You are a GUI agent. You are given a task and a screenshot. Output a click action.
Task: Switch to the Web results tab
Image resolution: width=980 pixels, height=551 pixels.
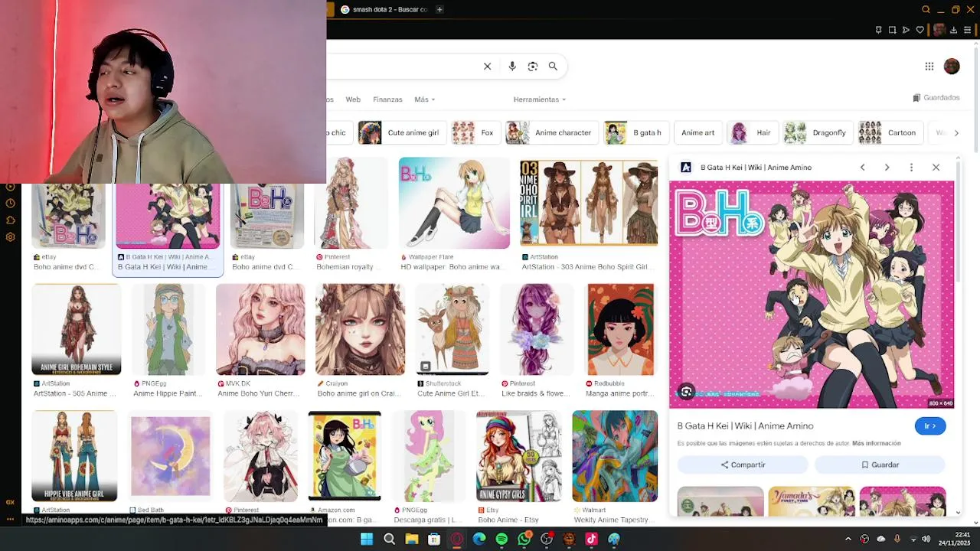coord(353,99)
